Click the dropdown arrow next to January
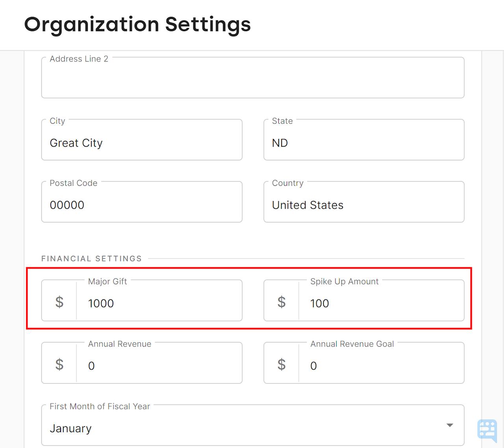This screenshot has width=504, height=448. 449,425
